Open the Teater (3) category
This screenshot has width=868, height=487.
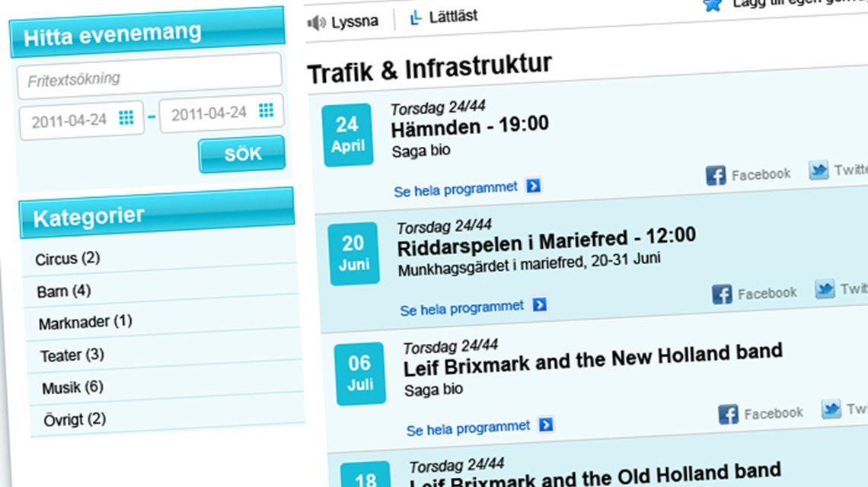click(x=72, y=355)
